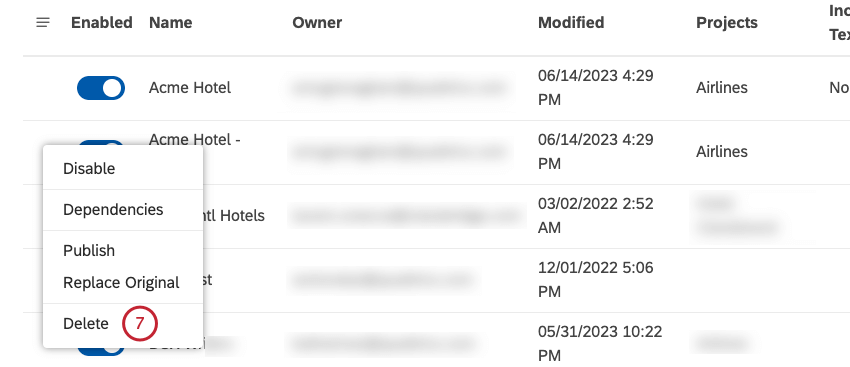Toggle the Acme Hotel enabled switch
850x367 pixels.
101,88
